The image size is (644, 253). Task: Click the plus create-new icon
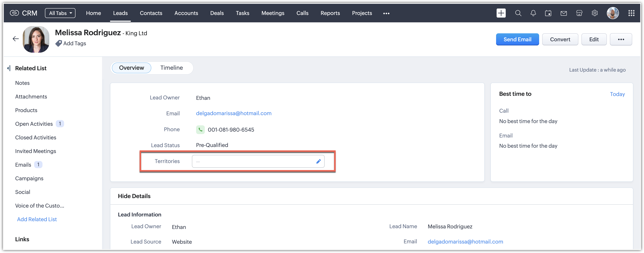tap(501, 13)
